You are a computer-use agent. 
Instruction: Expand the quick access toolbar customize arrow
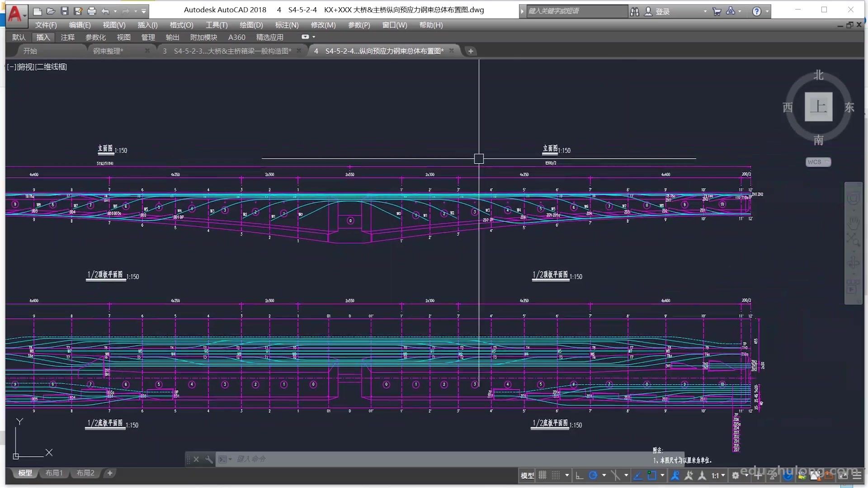[144, 11]
